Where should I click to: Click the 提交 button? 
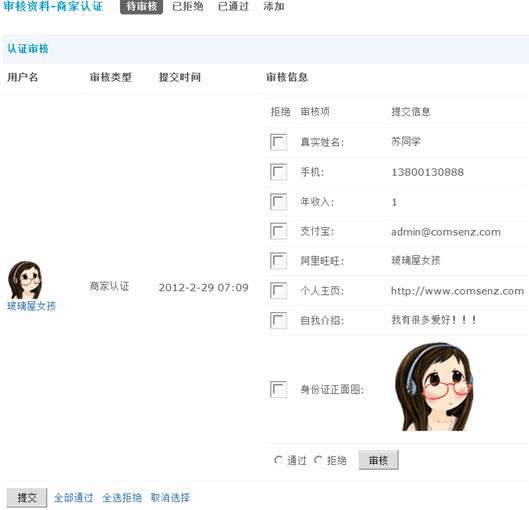[27, 498]
